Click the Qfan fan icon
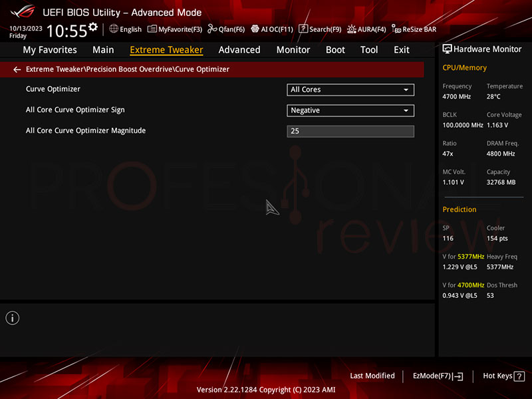The height and width of the screenshot is (399, 532). pyautogui.click(x=212, y=29)
